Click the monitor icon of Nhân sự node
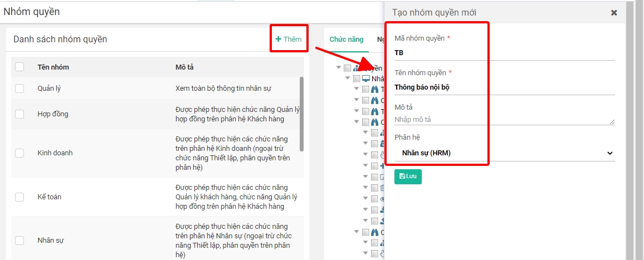644x260 pixels. click(366, 79)
